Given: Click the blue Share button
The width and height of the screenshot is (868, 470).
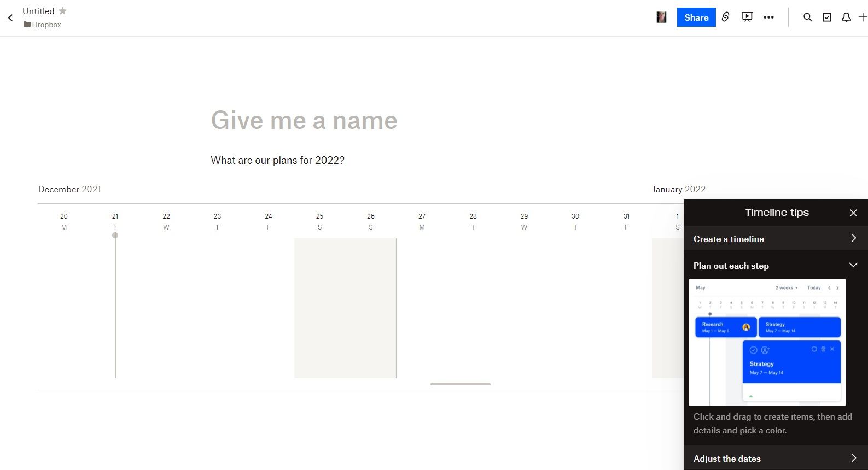Looking at the screenshot, I should click(696, 17).
